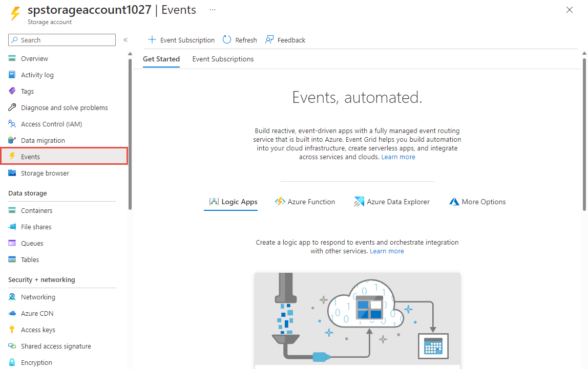Click the Azure CDN cloud icon
The image size is (588, 369).
pos(12,313)
